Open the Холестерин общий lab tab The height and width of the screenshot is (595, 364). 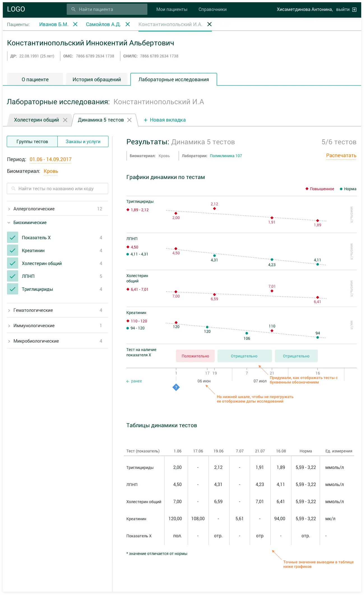pyautogui.click(x=36, y=120)
